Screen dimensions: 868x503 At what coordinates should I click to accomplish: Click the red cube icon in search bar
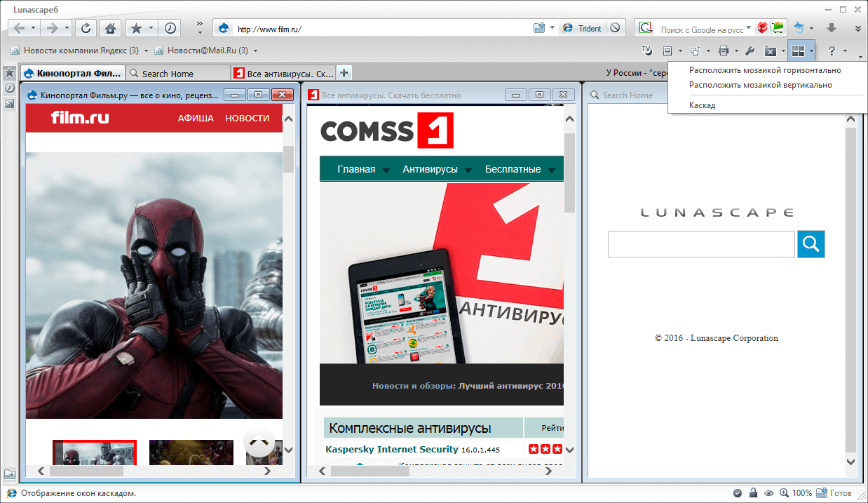tap(762, 28)
